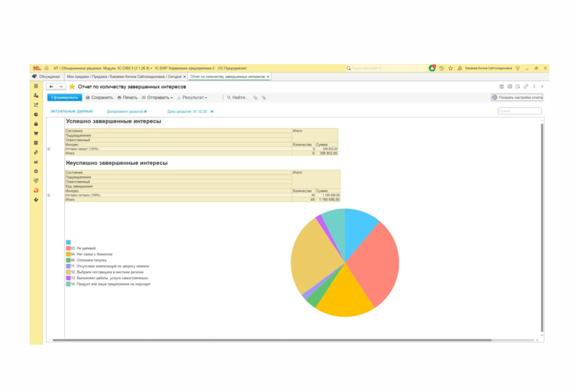Open the Результат dropdown
The width and height of the screenshot is (577, 392).
coord(192,98)
